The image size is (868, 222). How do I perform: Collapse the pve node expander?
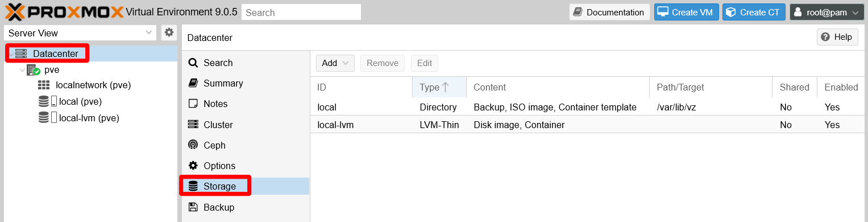(x=22, y=70)
